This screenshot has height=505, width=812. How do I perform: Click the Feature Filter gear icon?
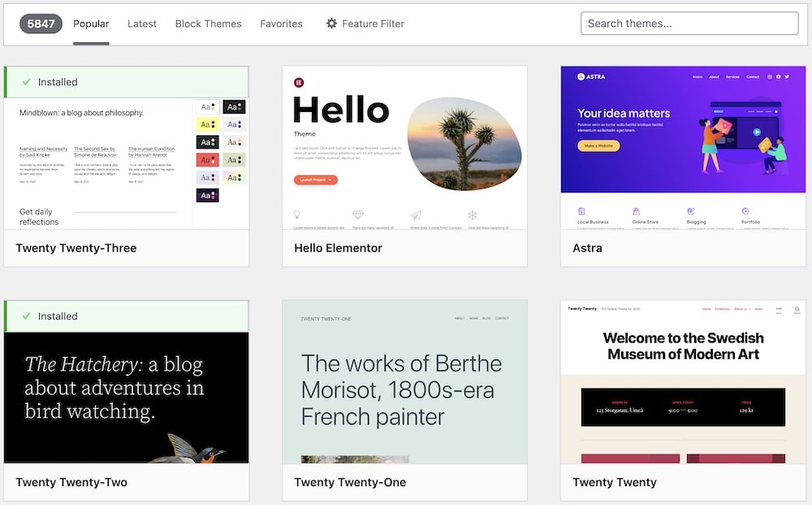coord(331,24)
